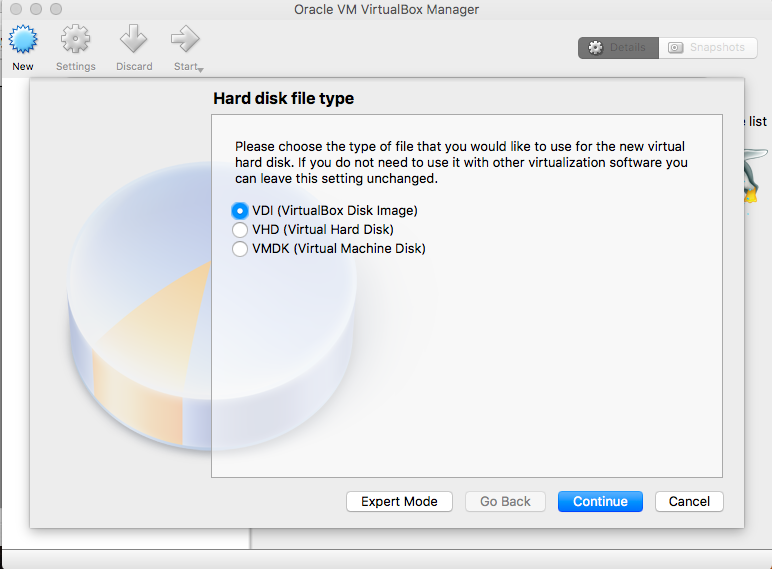
Task: Click the Cancel button
Action: tap(689, 501)
